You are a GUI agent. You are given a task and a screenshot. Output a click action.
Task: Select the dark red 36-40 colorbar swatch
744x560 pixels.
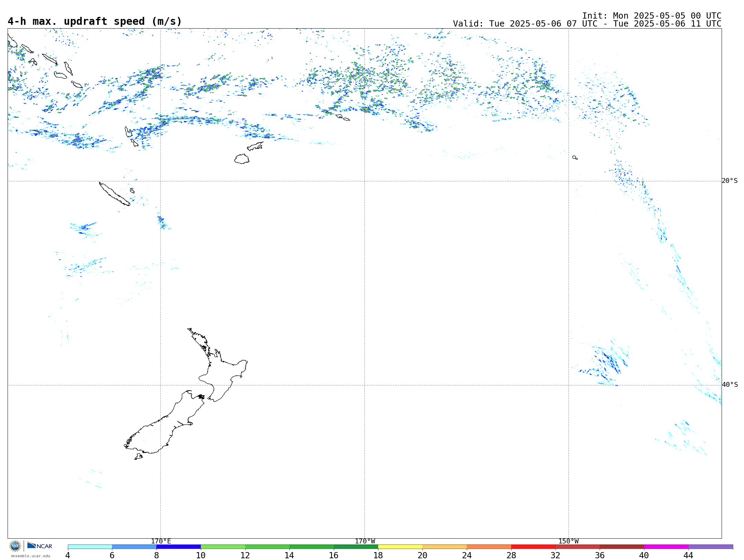pyautogui.click(x=622, y=547)
